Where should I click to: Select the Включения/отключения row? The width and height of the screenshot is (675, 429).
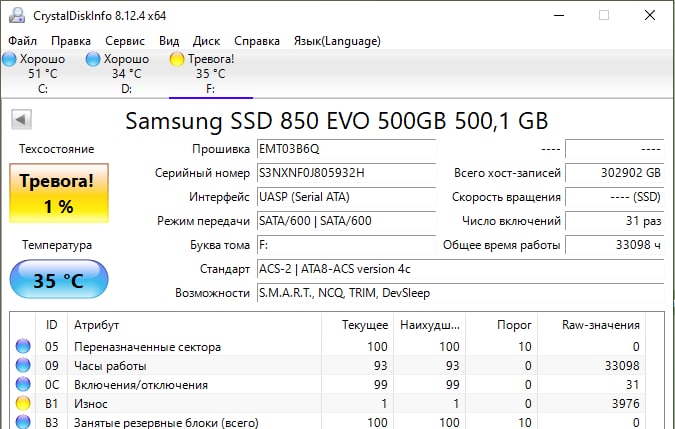327,384
